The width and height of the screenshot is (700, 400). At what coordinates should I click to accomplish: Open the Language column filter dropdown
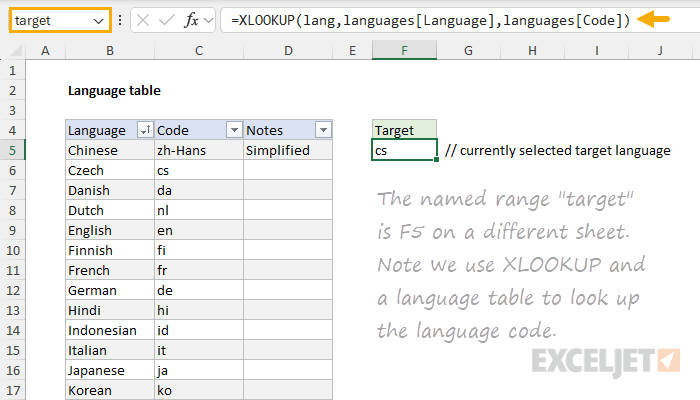(145, 130)
